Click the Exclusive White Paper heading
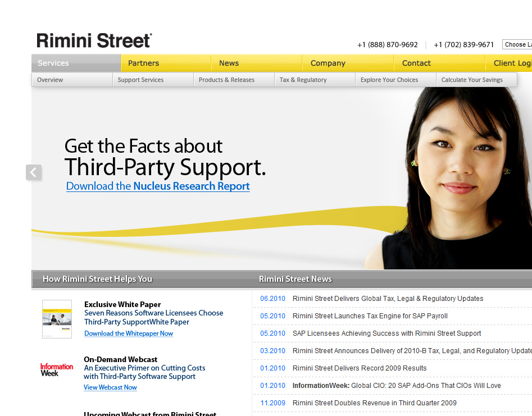Screen dimensions: 532x416 (122, 304)
